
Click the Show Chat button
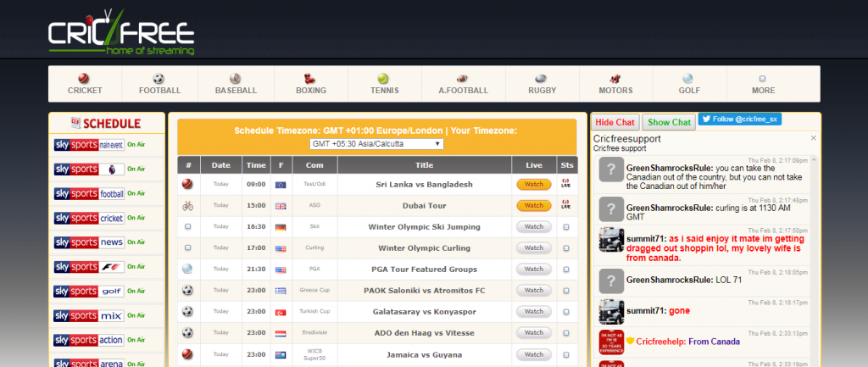tap(670, 122)
